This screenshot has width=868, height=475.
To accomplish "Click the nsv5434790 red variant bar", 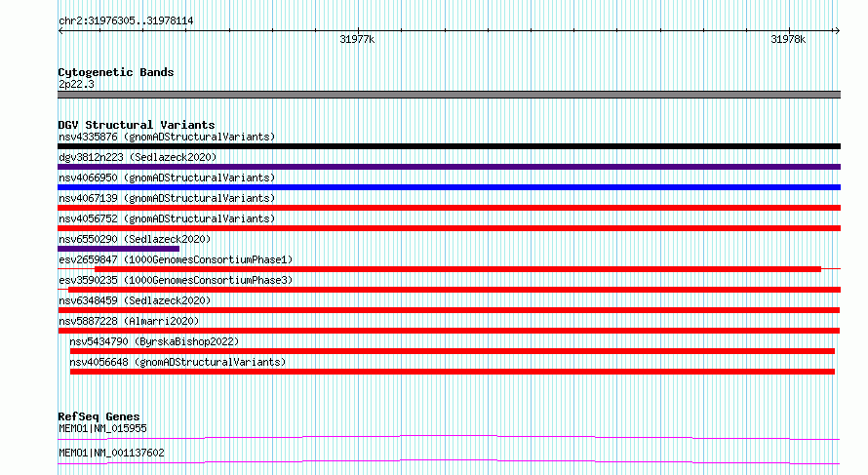I will 453,351.
